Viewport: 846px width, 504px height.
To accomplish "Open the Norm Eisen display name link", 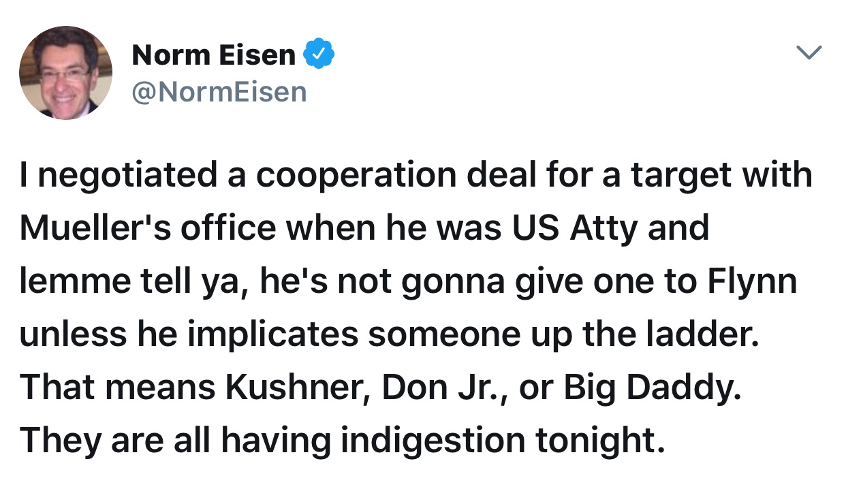I will tap(214, 55).
